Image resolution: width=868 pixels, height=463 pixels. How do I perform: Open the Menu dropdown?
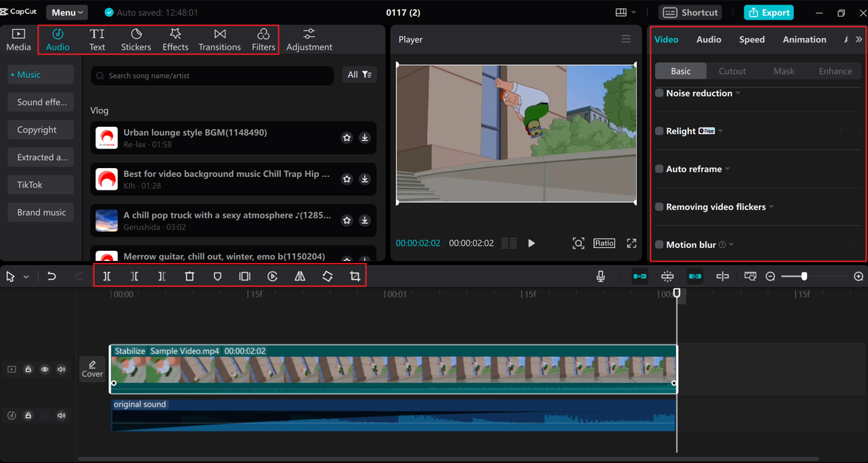68,12
